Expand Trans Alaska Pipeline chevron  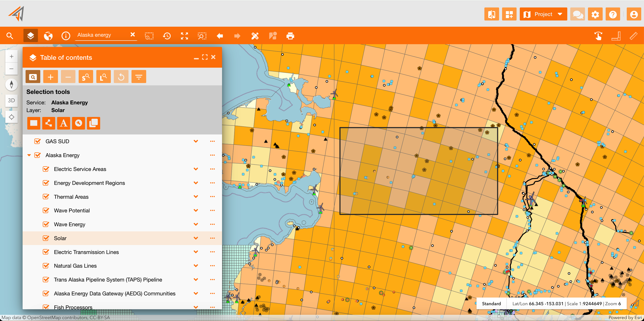pyautogui.click(x=196, y=280)
